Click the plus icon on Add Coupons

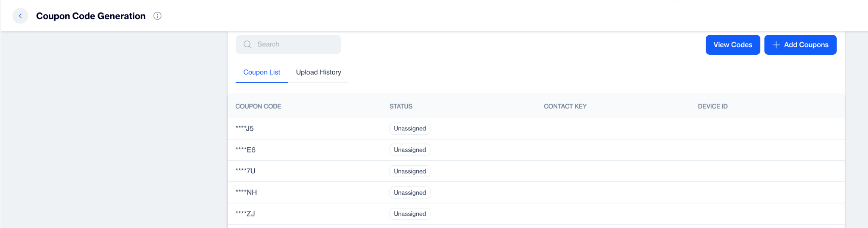(x=776, y=45)
